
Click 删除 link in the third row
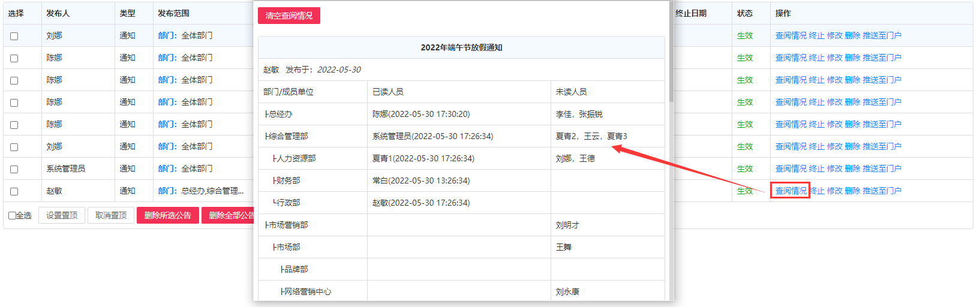852,80
